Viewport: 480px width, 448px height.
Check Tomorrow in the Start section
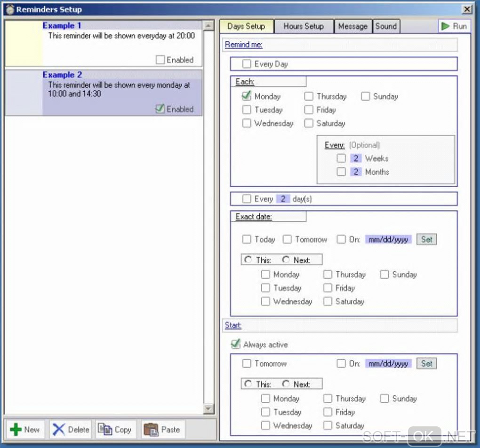pos(247,363)
